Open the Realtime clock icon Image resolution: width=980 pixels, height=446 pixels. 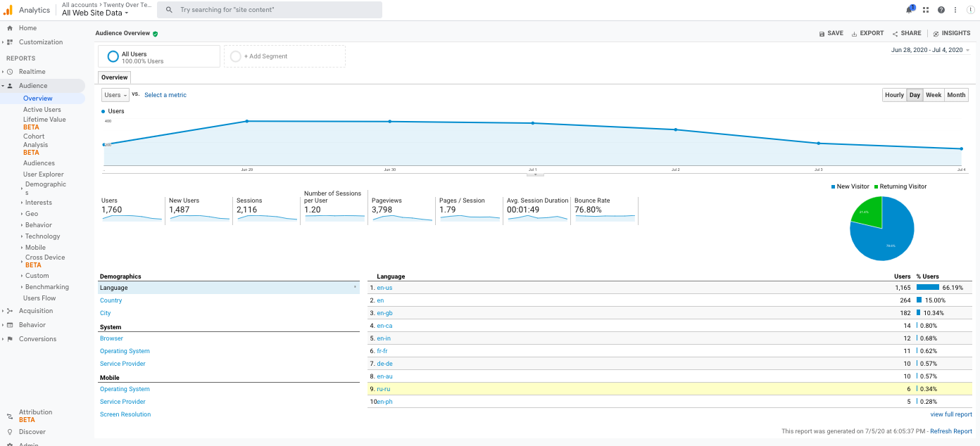[10, 72]
